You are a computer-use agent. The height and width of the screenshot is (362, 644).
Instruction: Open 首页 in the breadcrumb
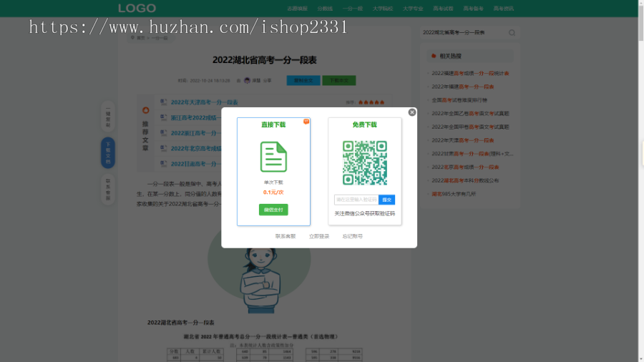point(141,38)
